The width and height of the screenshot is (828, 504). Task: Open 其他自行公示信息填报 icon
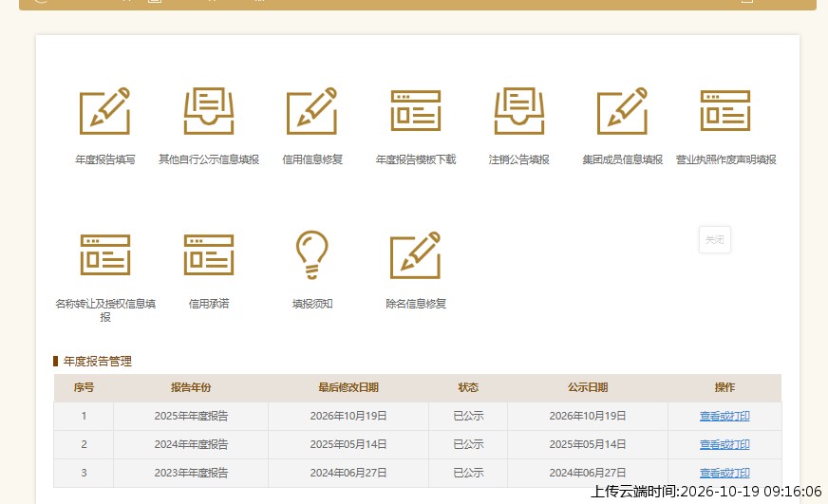click(209, 111)
